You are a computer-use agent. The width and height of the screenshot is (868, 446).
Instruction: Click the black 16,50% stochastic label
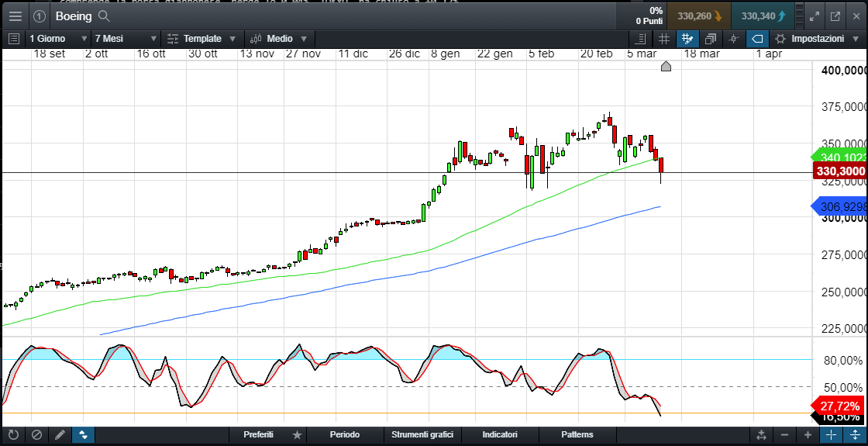point(839,417)
